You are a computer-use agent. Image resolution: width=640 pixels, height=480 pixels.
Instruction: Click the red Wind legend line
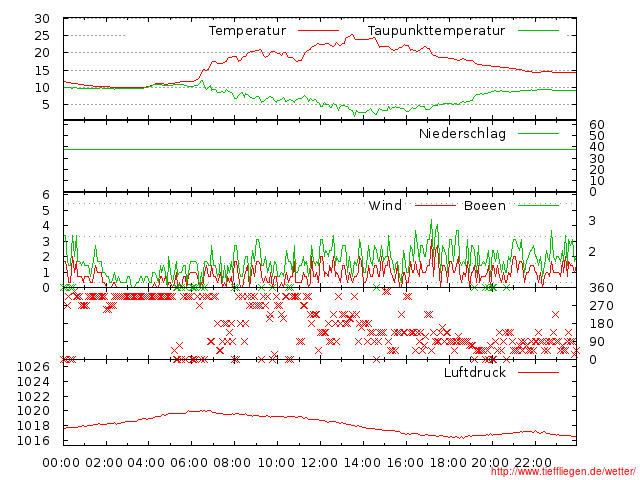click(435, 205)
